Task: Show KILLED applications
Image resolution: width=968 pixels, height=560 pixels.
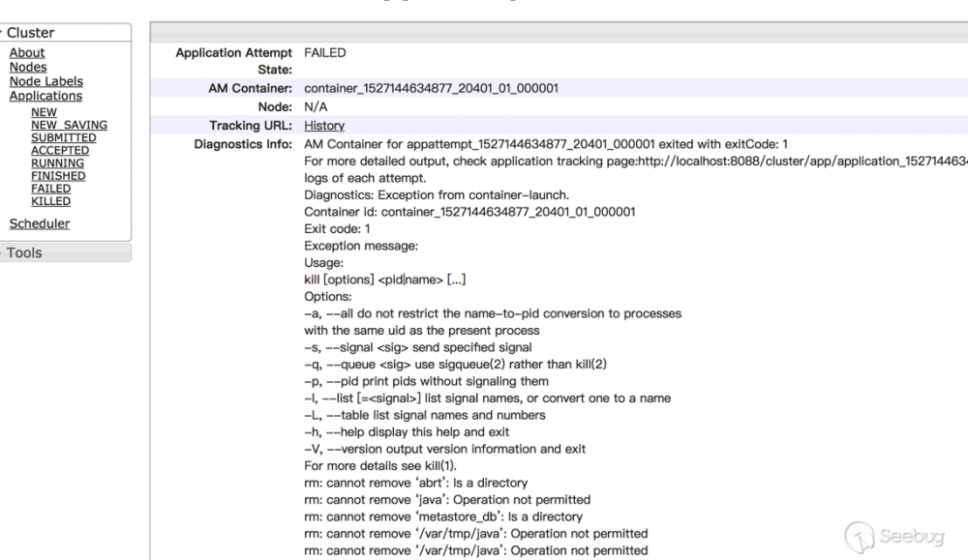Action: (x=51, y=201)
